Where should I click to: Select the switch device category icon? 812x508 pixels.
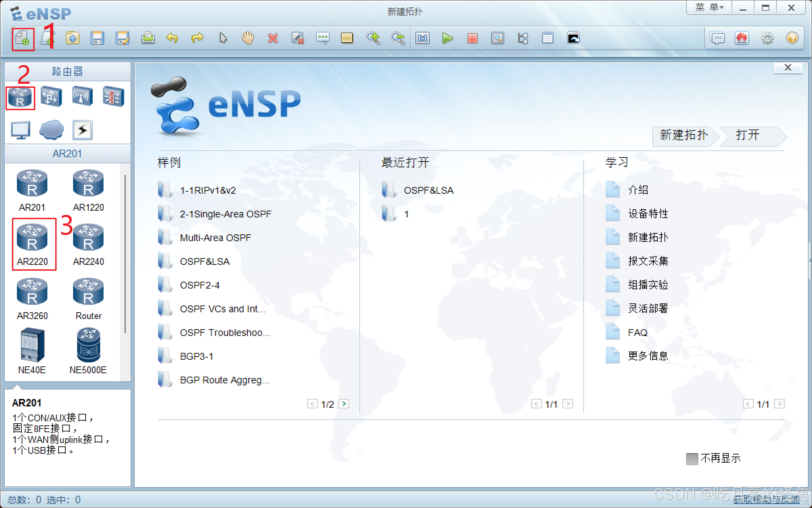[51, 97]
